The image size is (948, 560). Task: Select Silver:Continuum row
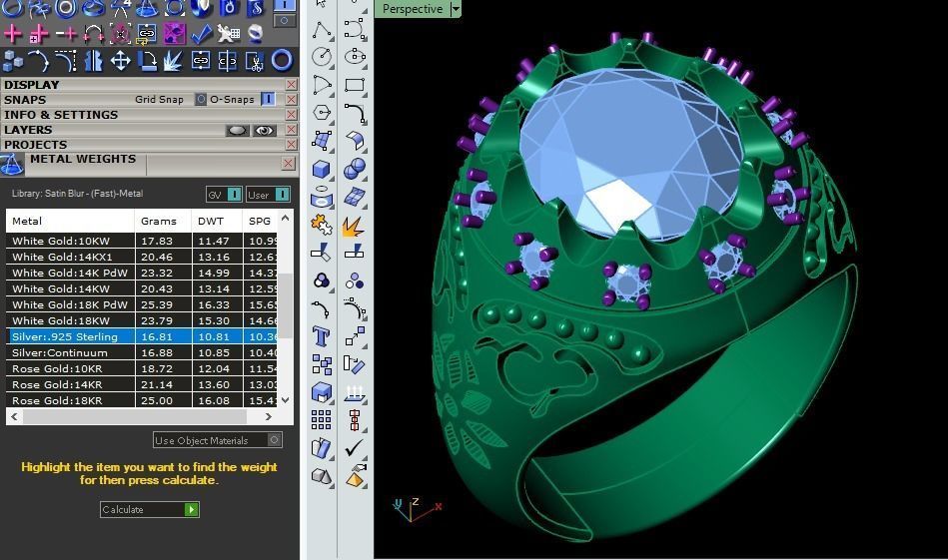(x=142, y=352)
